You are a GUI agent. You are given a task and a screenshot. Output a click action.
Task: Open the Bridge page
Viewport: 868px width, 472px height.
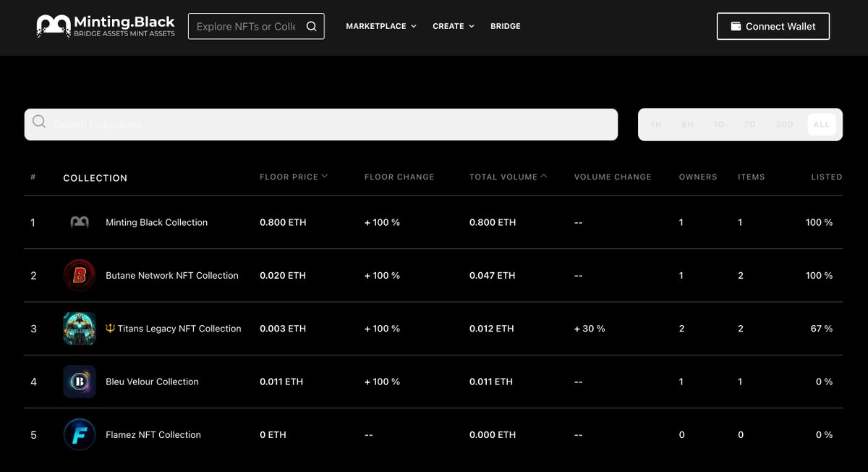(506, 26)
